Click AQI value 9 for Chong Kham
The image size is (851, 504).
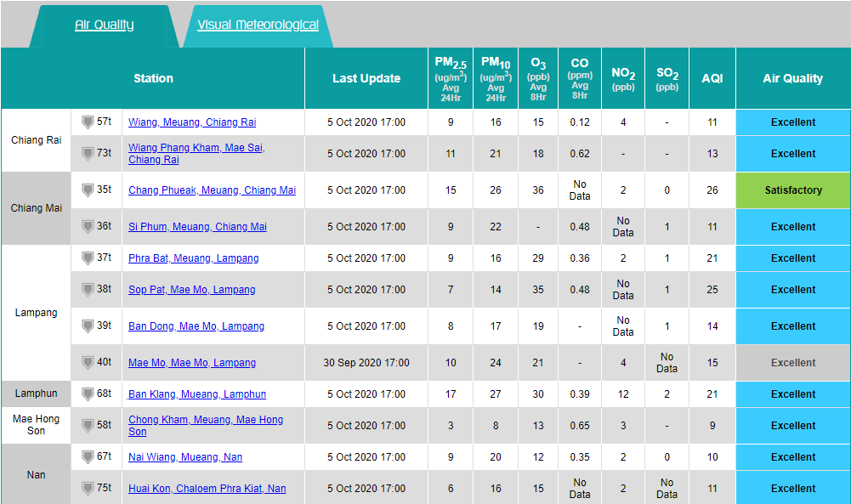pos(712,425)
